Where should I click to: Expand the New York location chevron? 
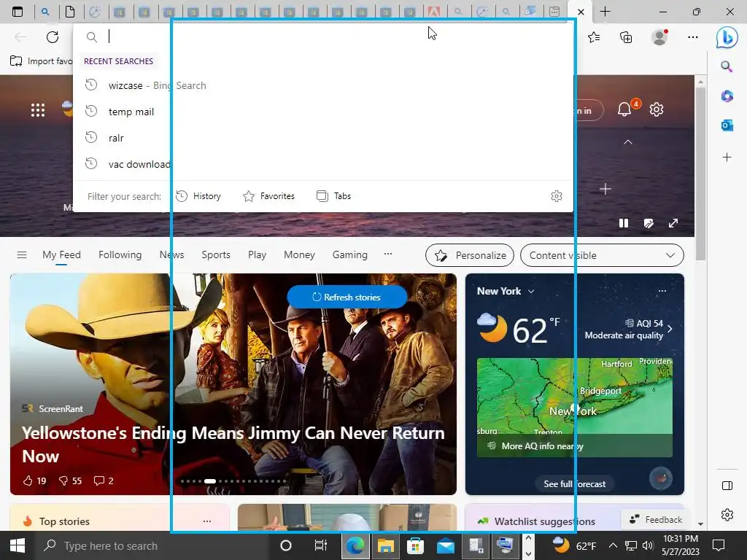pyautogui.click(x=531, y=292)
